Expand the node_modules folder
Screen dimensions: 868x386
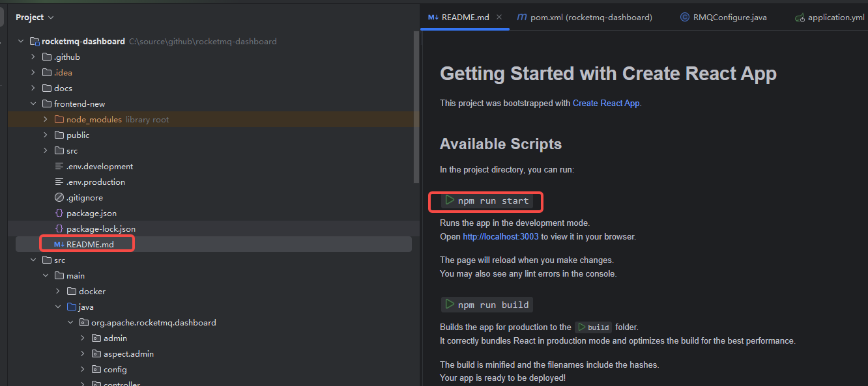click(x=46, y=119)
